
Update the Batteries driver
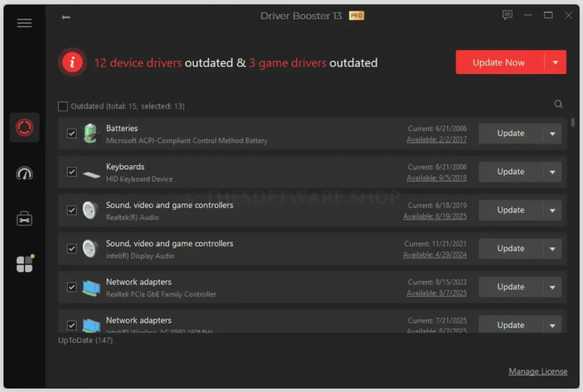(511, 133)
